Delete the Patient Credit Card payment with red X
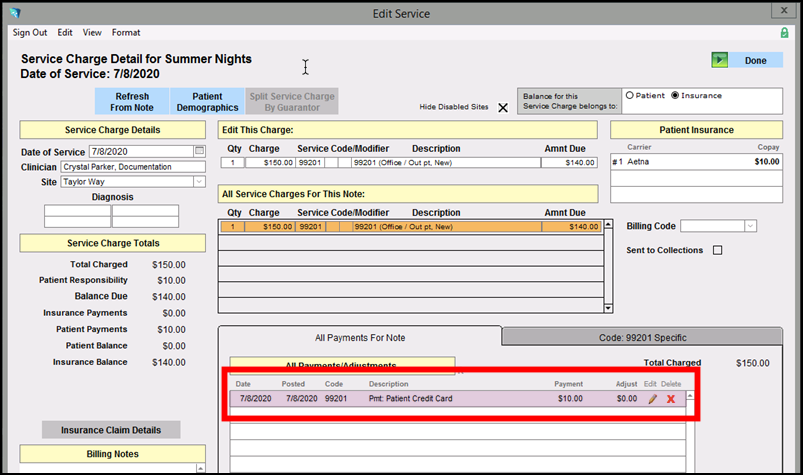Screen dimensions: 803x475 [x=671, y=399]
